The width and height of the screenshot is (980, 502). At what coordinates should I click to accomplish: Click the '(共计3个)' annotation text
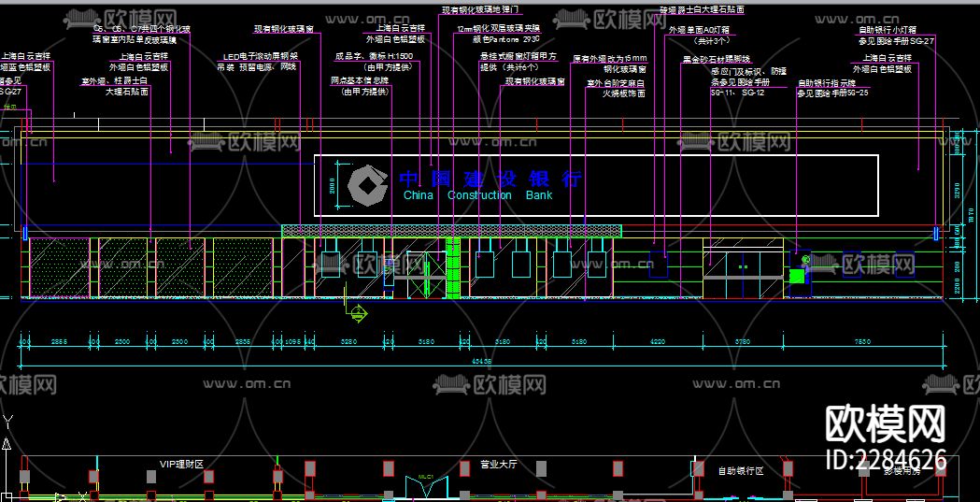coord(712,40)
